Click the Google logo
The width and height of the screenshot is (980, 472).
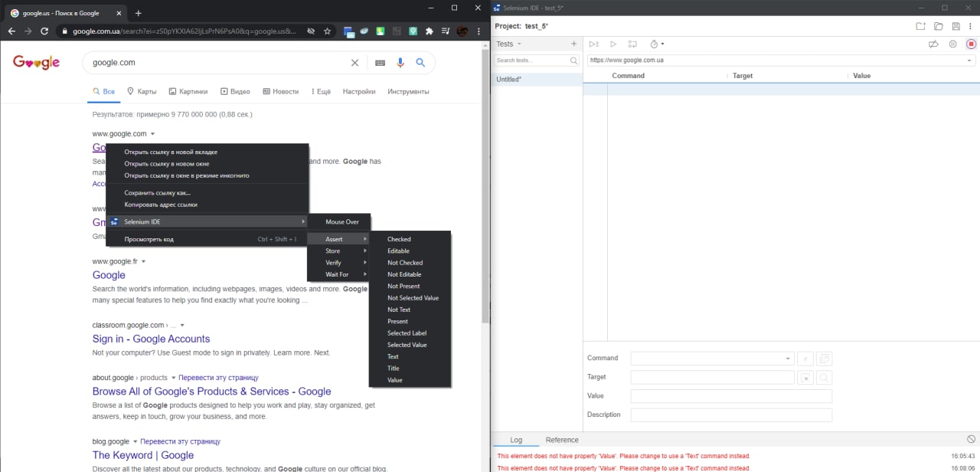point(37,63)
